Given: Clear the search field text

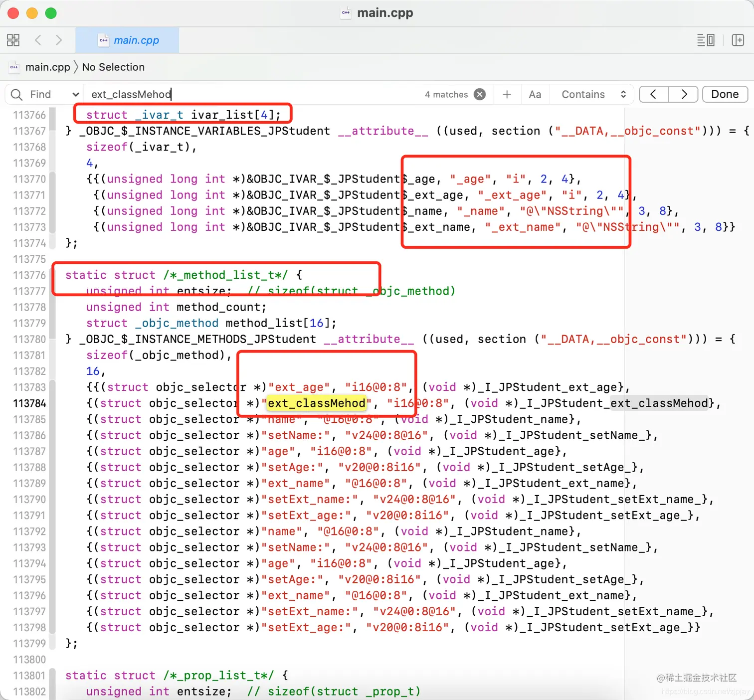Looking at the screenshot, I should 480,94.
